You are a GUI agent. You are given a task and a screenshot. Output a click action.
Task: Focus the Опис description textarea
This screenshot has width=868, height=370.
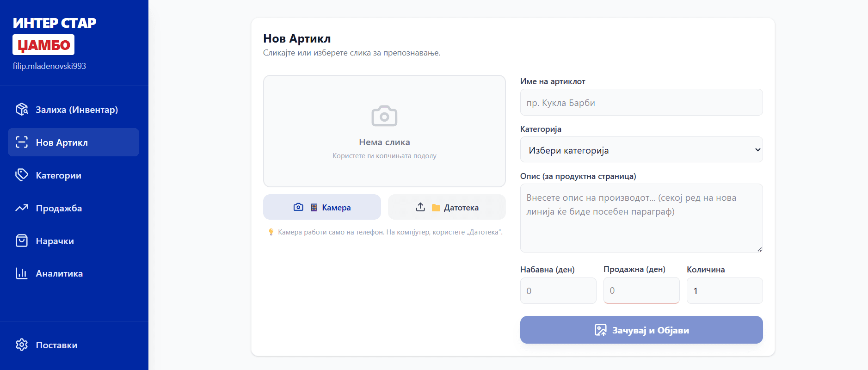(x=641, y=218)
